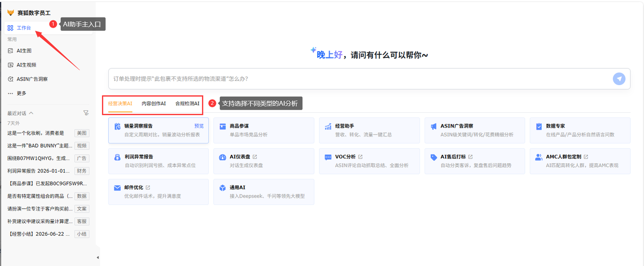
Task: Open conversation 请扮演一位专注于客户购买前
Action: point(40,209)
